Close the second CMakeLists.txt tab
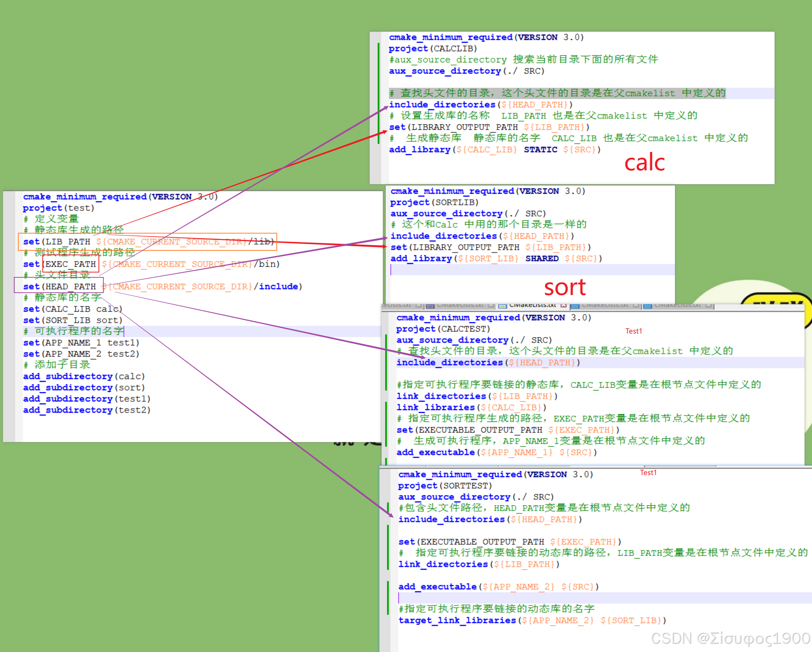 pos(491,306)
